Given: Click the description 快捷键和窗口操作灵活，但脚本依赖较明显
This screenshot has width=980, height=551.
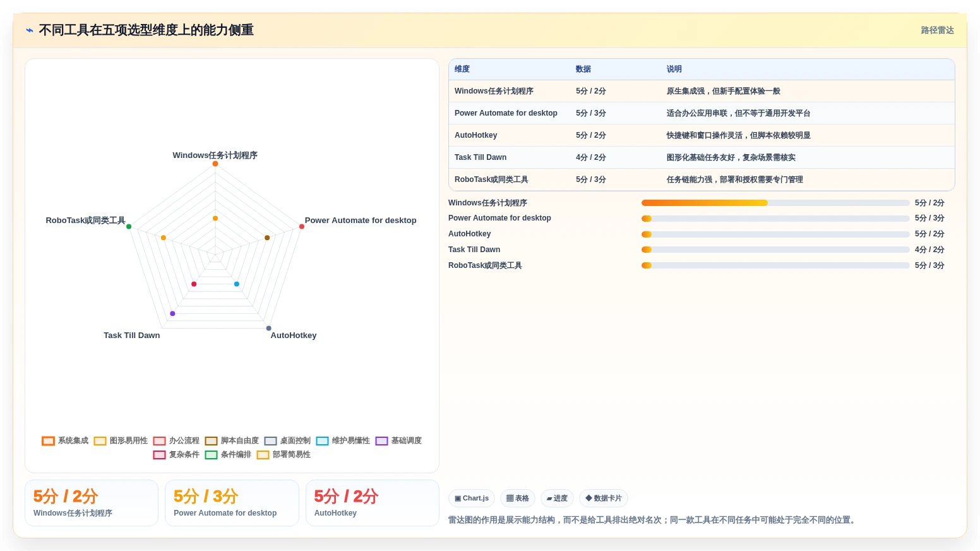Looking at the screenshot, I should tap(739, 135).
